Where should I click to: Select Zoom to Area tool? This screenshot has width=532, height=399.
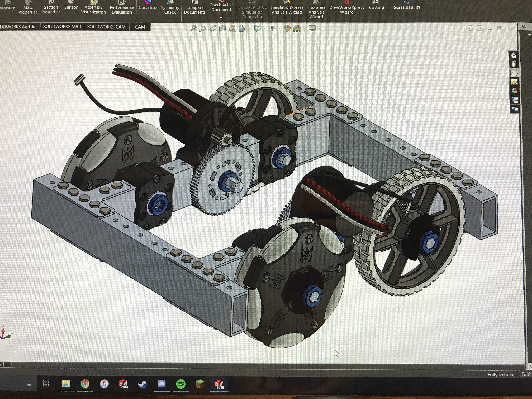203,28
